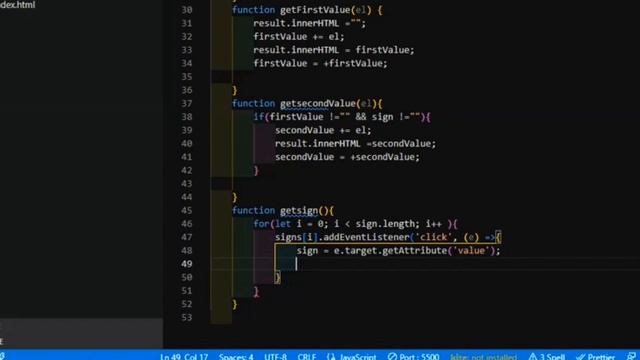Select the CRLF end-of-line sequence
640x360 pixels.
point(307,357)
